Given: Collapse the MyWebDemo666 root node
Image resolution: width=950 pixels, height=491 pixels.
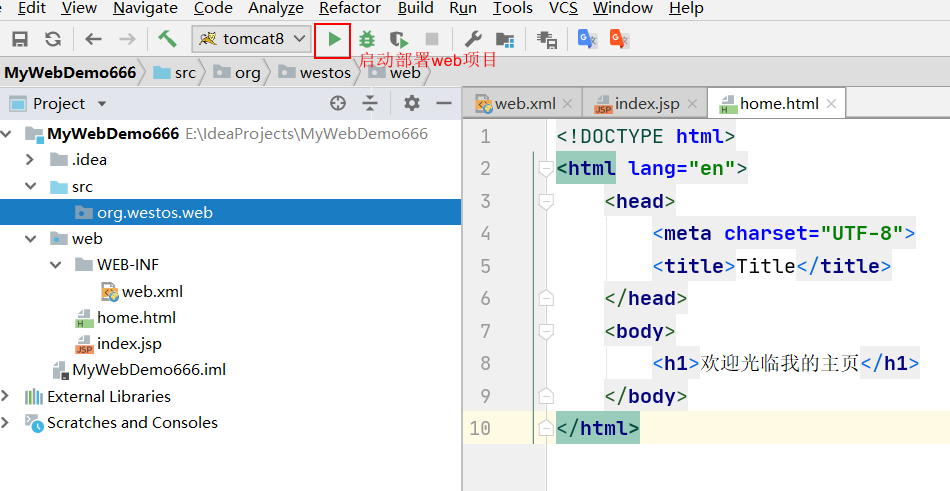Looking at the screenshot, I should point(7,133).
